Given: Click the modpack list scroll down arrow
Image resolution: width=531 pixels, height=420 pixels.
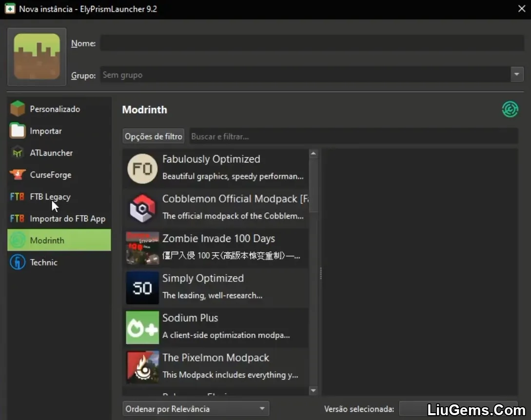Looking at the screenshot, I should 313,391.
